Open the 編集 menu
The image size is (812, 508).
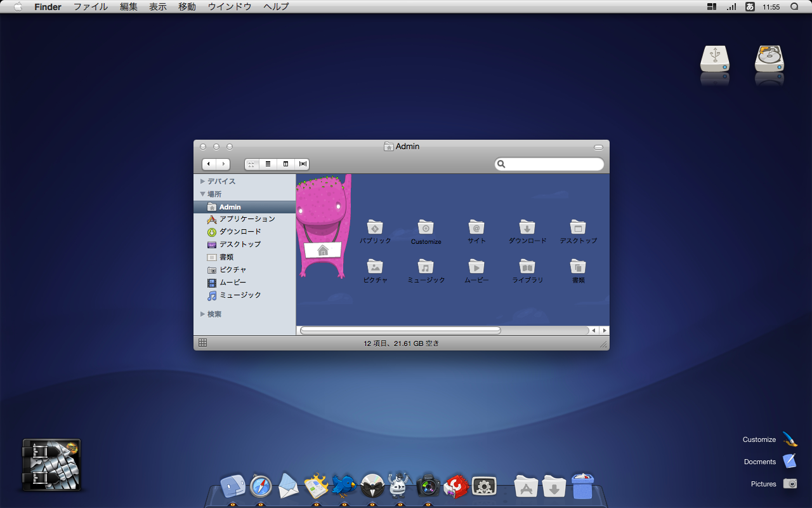(x=129, y=6)
